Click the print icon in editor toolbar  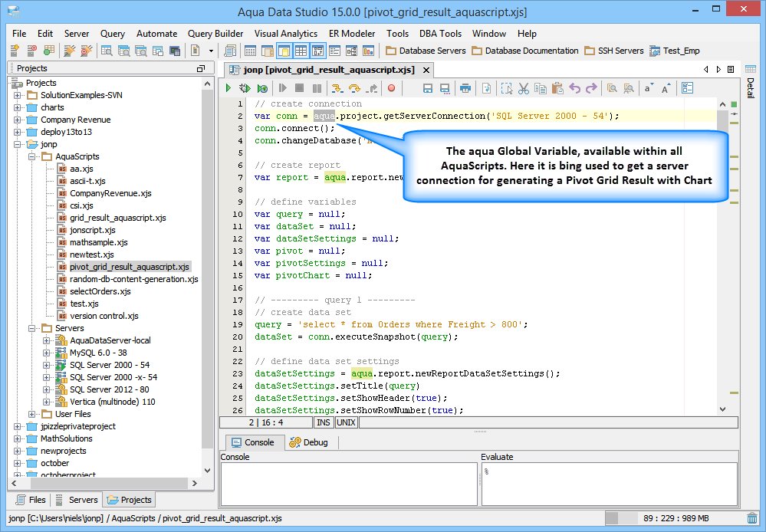465,89
